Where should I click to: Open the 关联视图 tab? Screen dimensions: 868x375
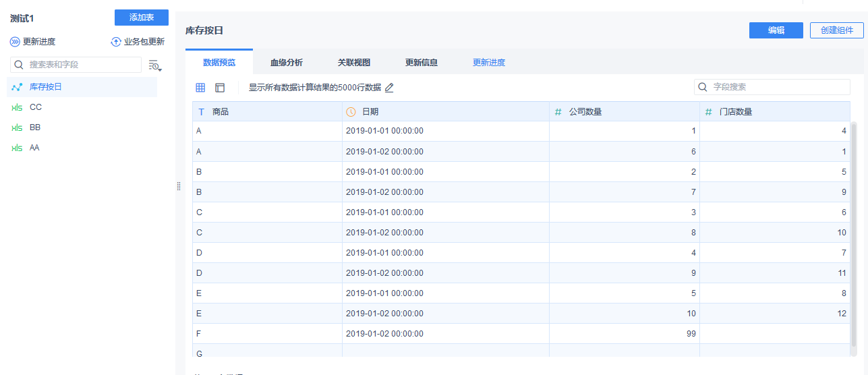[x=354, y=63]
